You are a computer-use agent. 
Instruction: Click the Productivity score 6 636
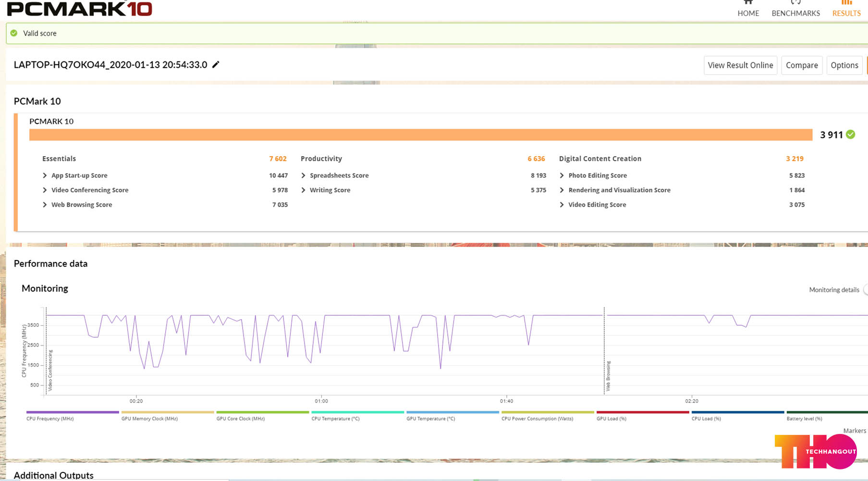[x=536, y=159]
